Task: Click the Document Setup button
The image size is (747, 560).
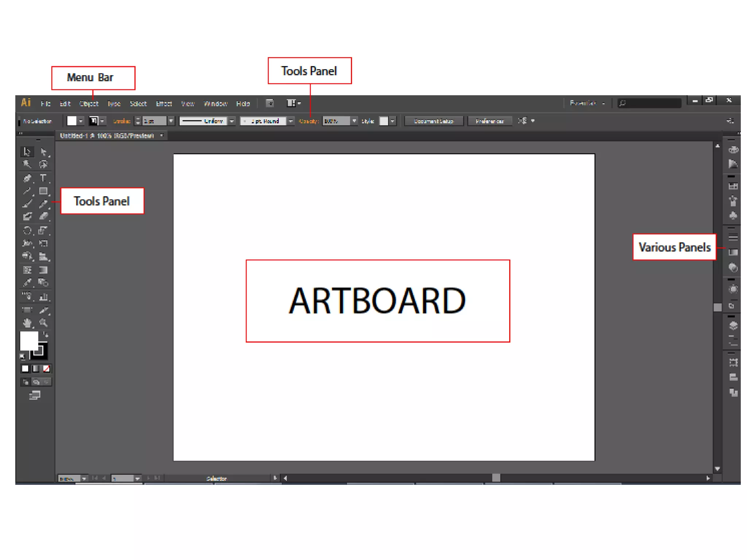Action: (433, 121)
